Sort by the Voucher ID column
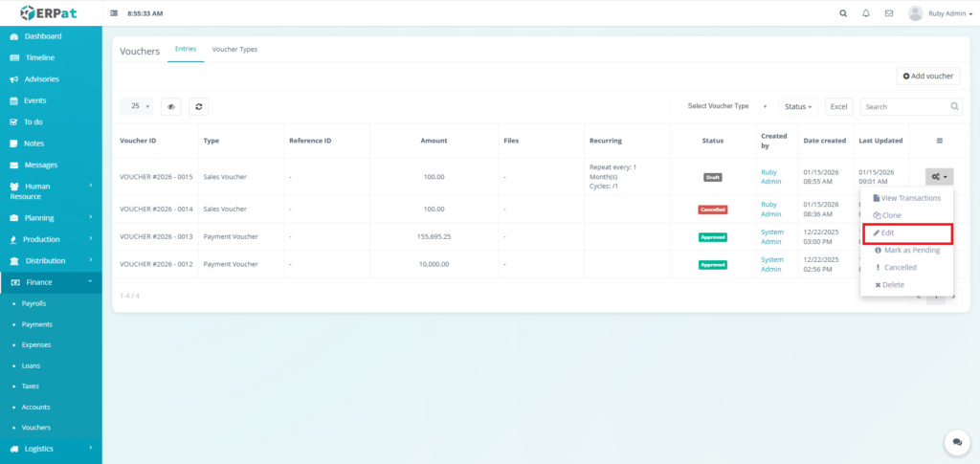This screenshot has height=464, width=980. [138, 141]
